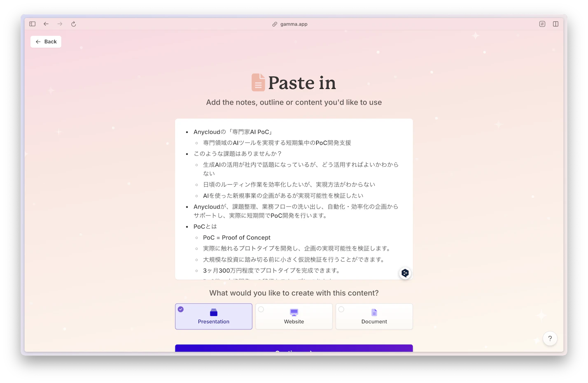Focus the gamma.app address bar
Viewport: 588px width, 383px height.
[x=290, y=24]
